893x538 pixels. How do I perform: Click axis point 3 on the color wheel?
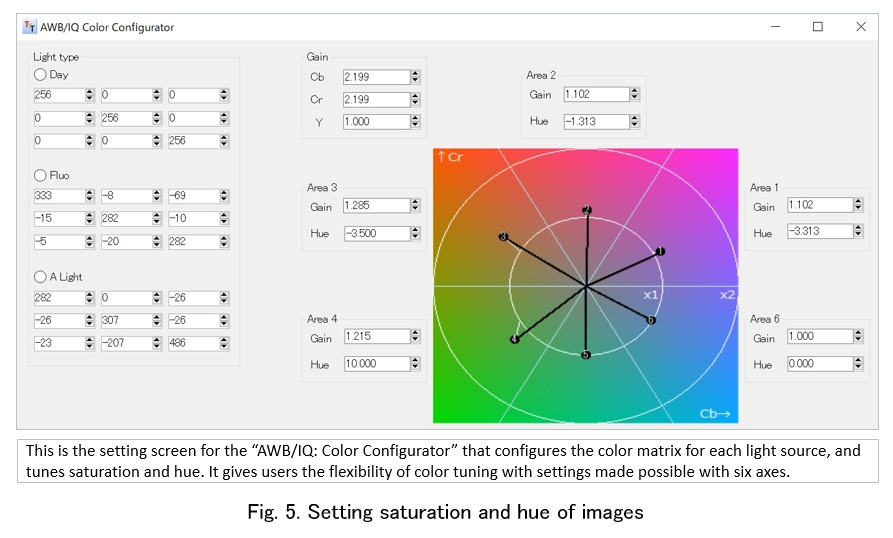(503, 237)
